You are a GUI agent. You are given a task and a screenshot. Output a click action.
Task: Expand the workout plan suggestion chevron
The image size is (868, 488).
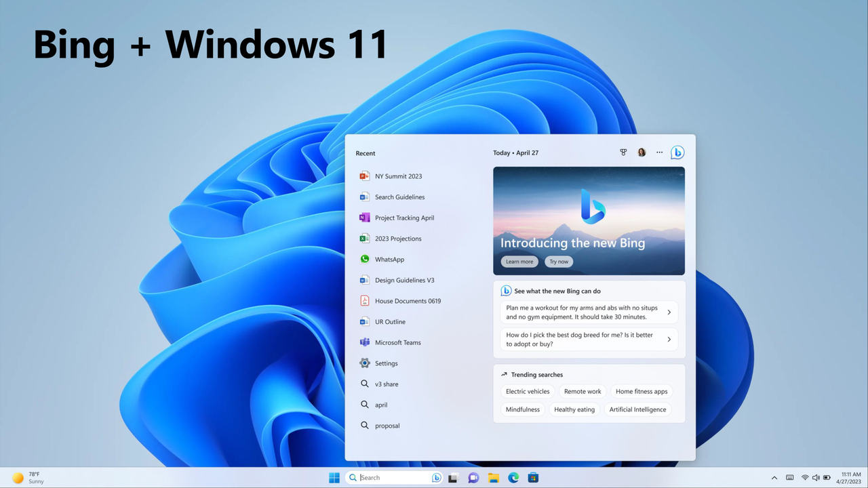pyautogui.click(x=669, y=312)
